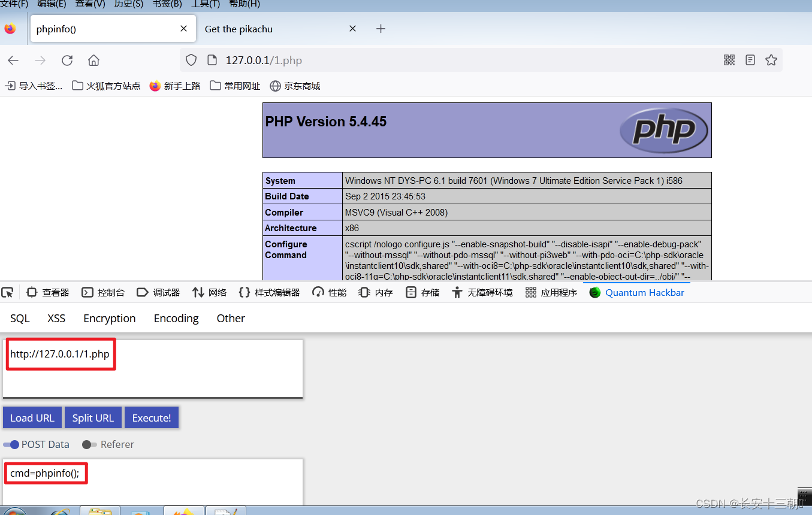Open the 新手上路 bookmark
This screenshot has width=812, height=515.
pyautogui.click(x=175, y=86)
